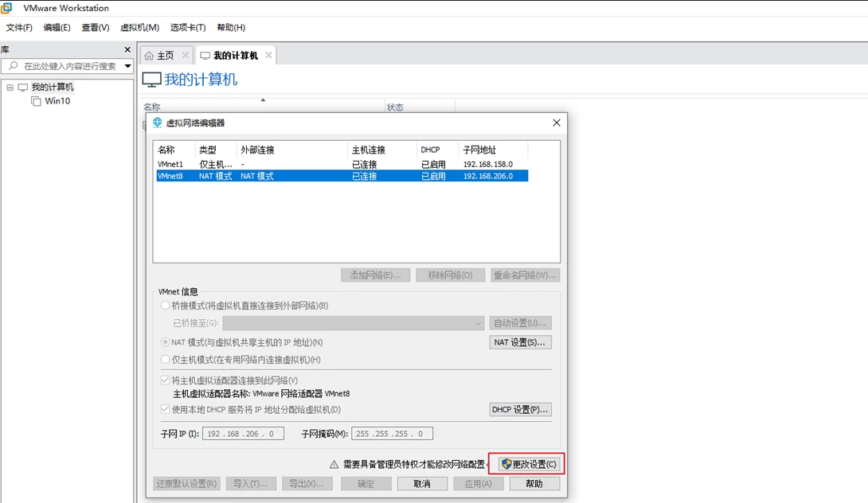Open the 已桥接至 combo box

[354, 322]
